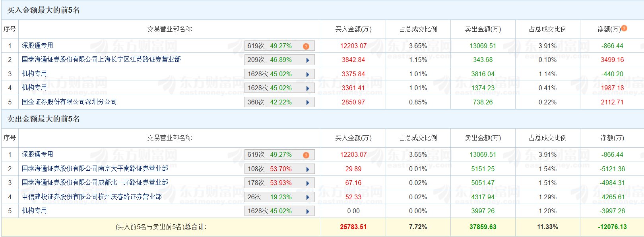Select buy amount cell 2850.97
This screenshot has height=237, width=644.
(353, 102)
